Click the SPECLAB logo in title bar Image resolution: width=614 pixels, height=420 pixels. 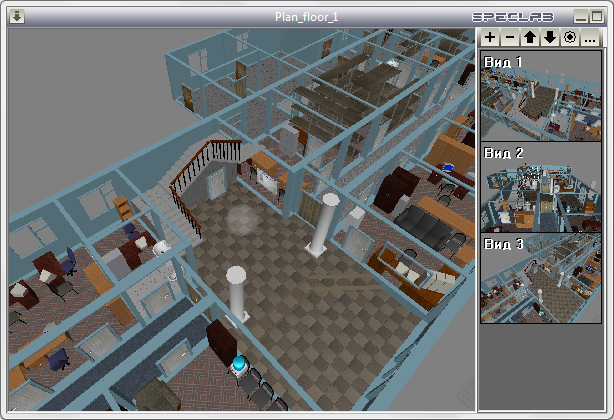point(513,17)
